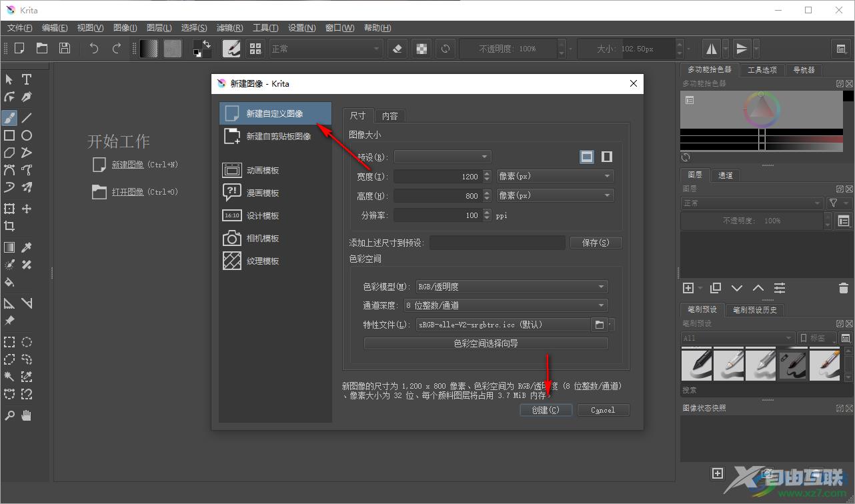Open the 通道深度 dropdown

coord(506,305)
